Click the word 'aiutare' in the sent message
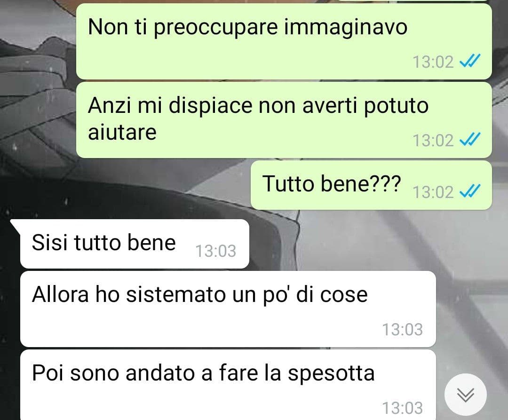This screenshot has width=508, height=420. [122, 132]
